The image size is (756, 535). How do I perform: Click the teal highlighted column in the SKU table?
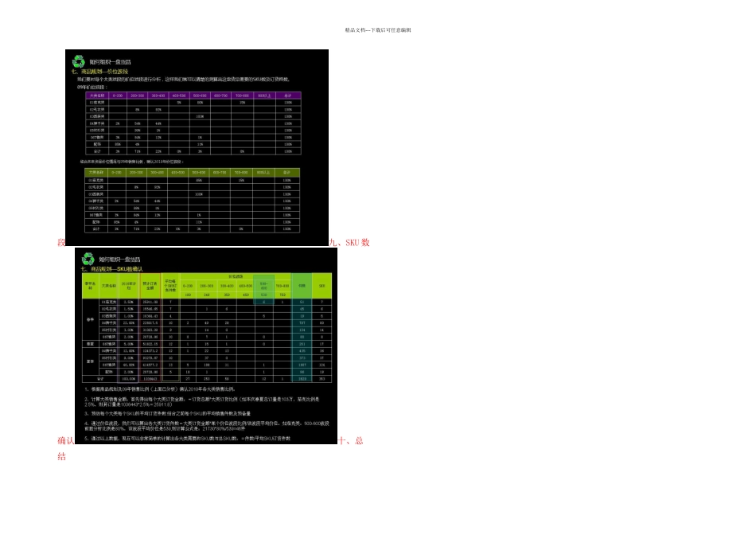click(302, 328)
